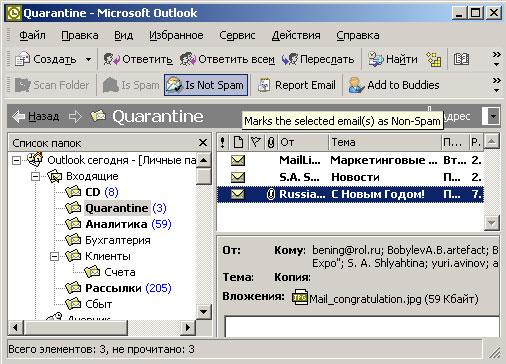The width and height of the screenshot is (506, 364).
Task: Click folder pane horizontal scroll right arrow
Action: [188, 327]
